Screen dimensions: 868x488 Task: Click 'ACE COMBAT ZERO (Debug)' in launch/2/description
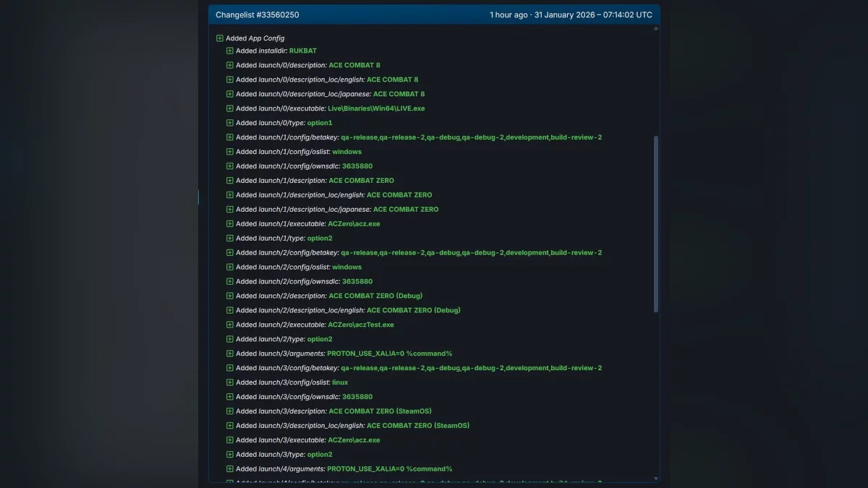click(375, 296)
